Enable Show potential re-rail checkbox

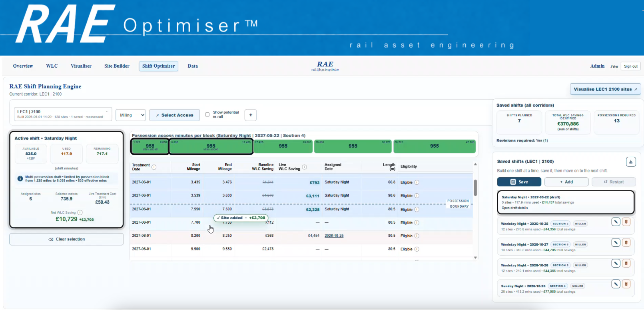point(207,114)
